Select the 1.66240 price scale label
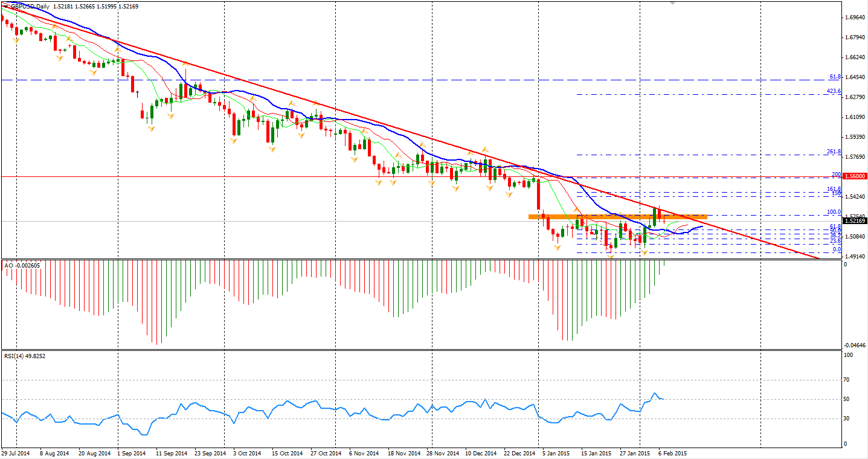This screenshot has height=459, width=868. coord(854,57)
